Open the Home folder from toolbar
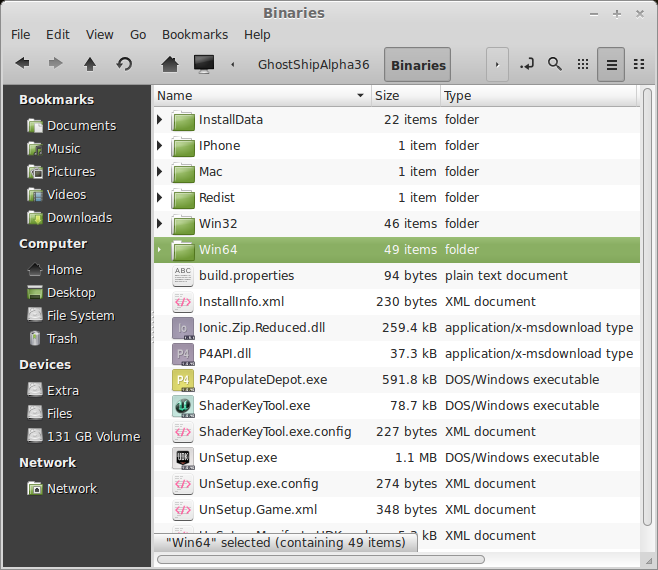This screenshot has height=570, width=658. click(x=170, y=64)
